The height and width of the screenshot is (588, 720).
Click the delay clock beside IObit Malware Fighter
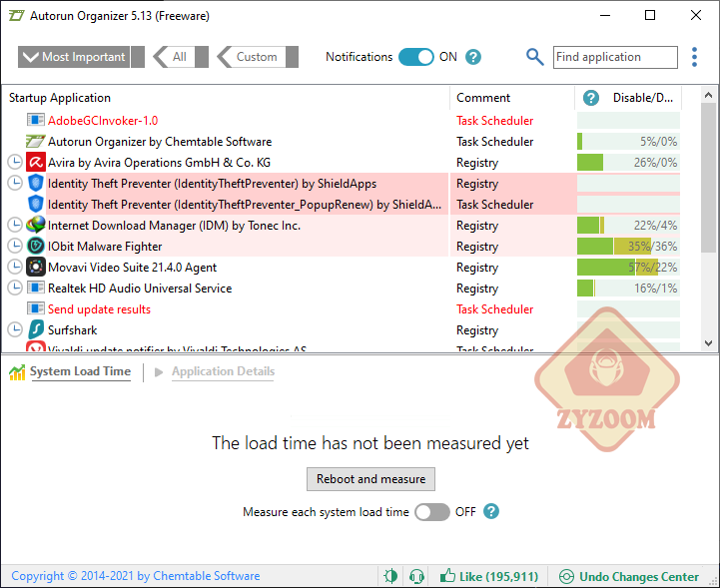(15, 246)
